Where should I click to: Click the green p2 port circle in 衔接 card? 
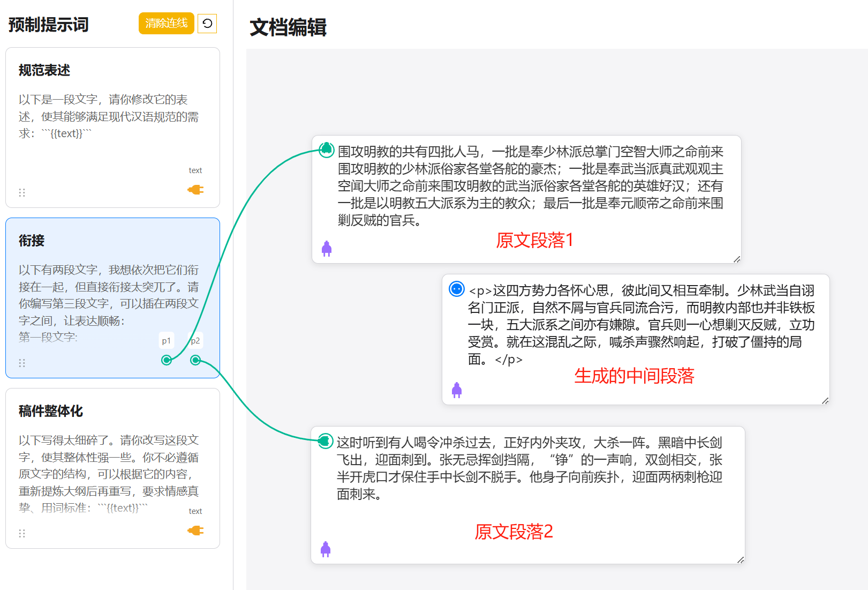pyautogui.click(x=195, y=360)
